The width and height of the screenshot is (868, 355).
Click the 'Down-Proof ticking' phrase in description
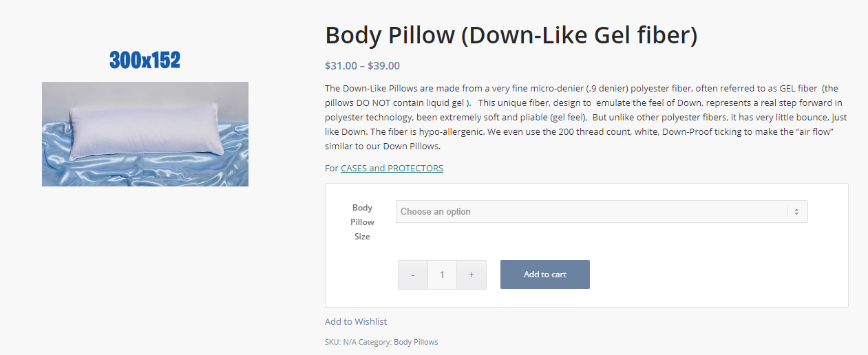(x=701, y=132)
